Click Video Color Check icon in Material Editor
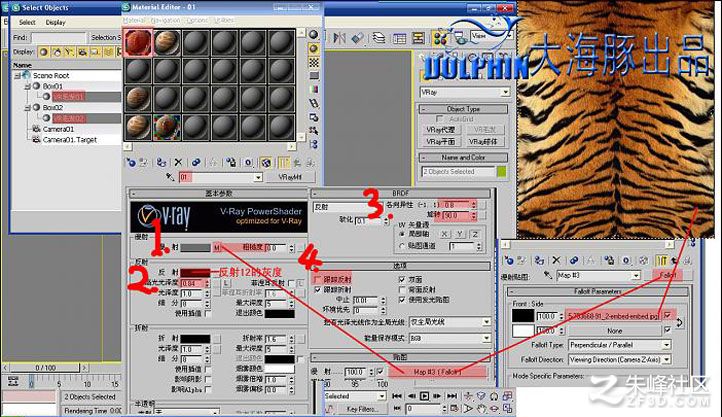Image resolution: width=722 pixels, height=417 pixels. (x=314, y=89)
